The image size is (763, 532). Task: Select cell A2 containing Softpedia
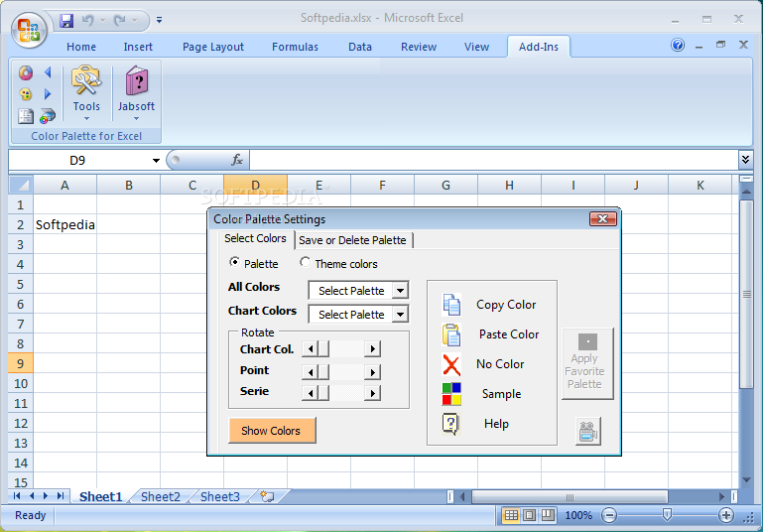[65, 224]
